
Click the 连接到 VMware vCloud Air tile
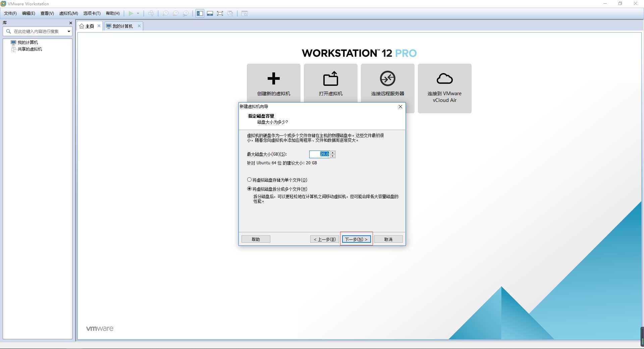click(445, 89)
